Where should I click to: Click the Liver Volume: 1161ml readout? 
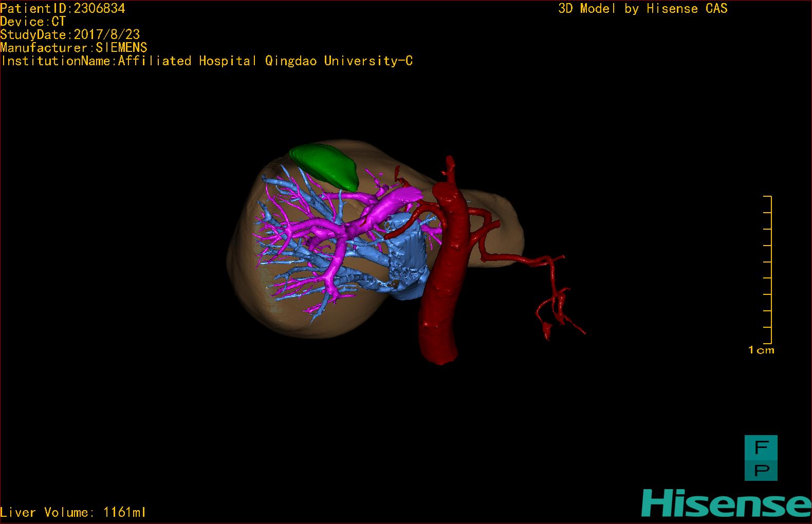tap(73, 512)
